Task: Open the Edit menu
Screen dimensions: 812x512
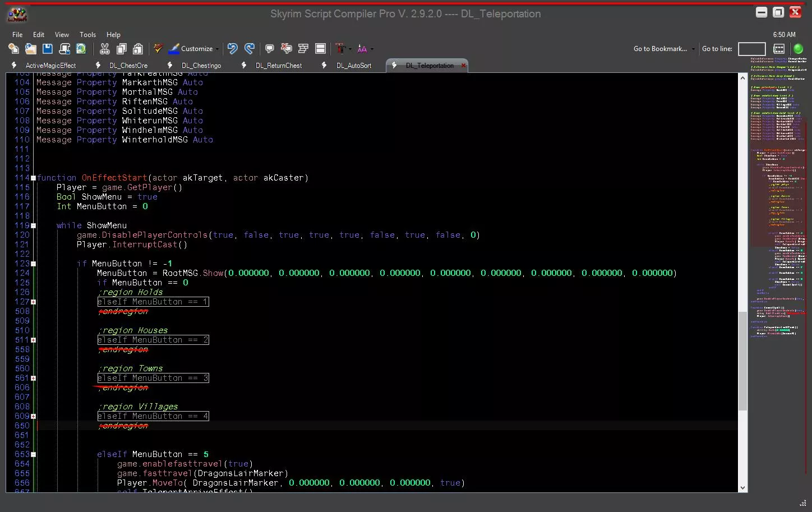Action: (x=39, y=35)
